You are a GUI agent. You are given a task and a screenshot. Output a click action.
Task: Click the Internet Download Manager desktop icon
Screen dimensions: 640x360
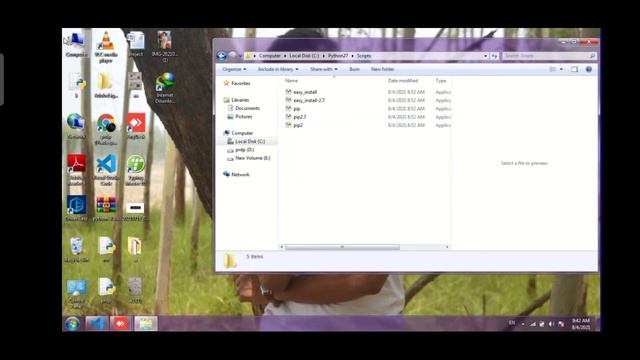pyautogui.click(x=164, y=88)
